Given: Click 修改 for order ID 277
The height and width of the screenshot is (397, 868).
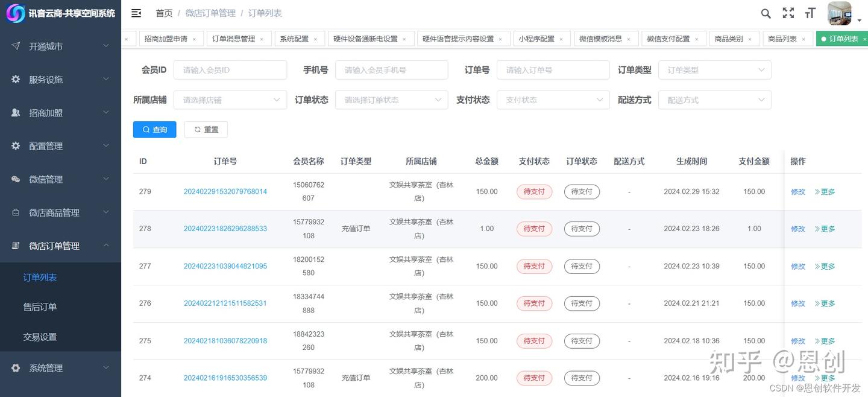Looking at the screenshot, I should tap(798, 266).
